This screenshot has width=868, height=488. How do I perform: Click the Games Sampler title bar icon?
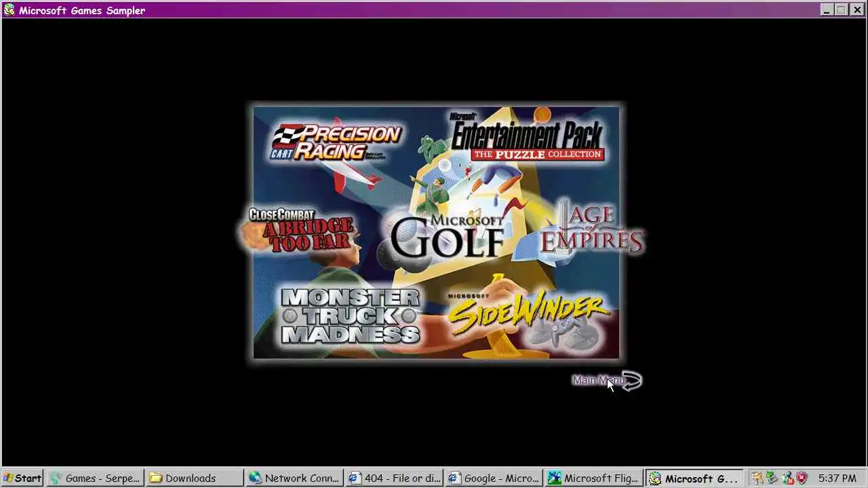pyautogui.click(x=9, y=9)
